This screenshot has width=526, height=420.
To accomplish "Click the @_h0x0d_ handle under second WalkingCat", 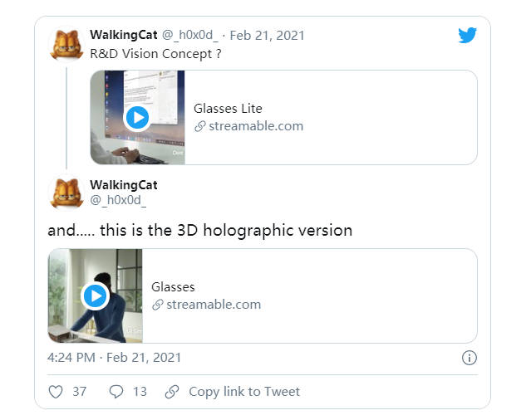I will pos(118,200).
